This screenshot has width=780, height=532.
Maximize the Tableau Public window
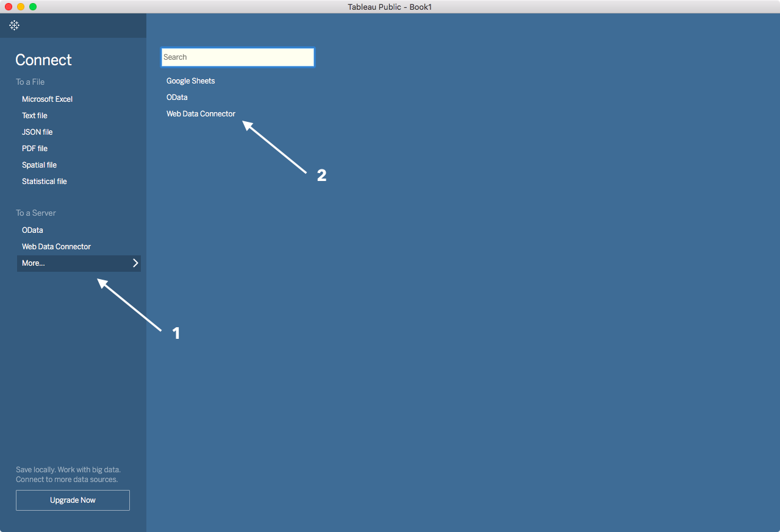click(33, 7)
